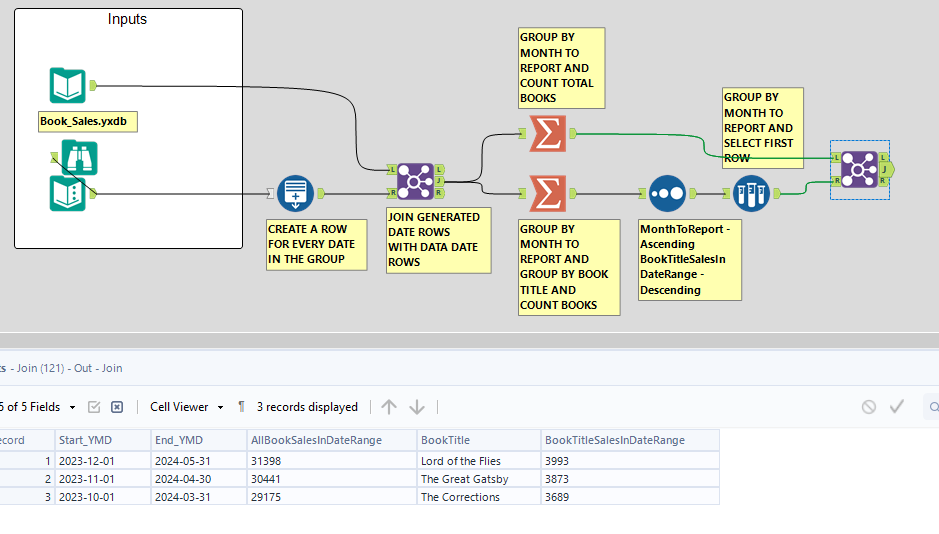This screenshot has height=534, width=939.
Task: Select the Book_Sales.yxdb Input Data tool
Action: [x=68, y=86]
